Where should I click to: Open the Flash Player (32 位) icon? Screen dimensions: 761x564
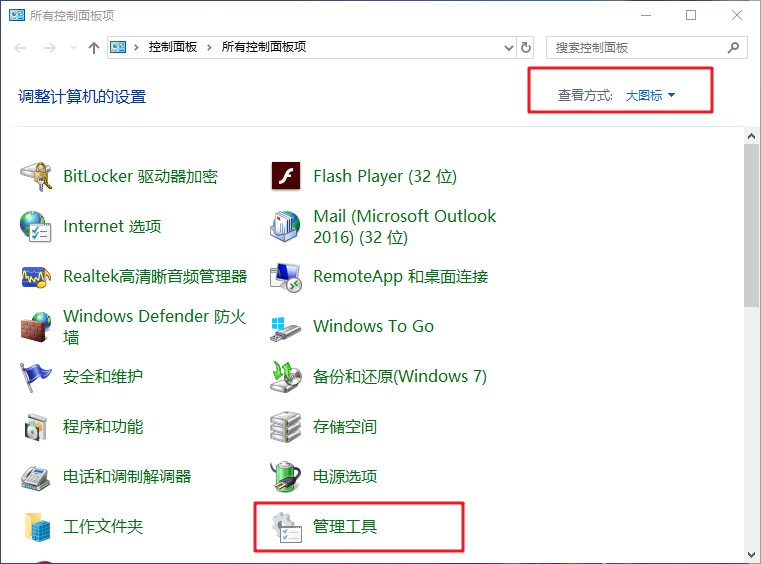click(286, 176)
